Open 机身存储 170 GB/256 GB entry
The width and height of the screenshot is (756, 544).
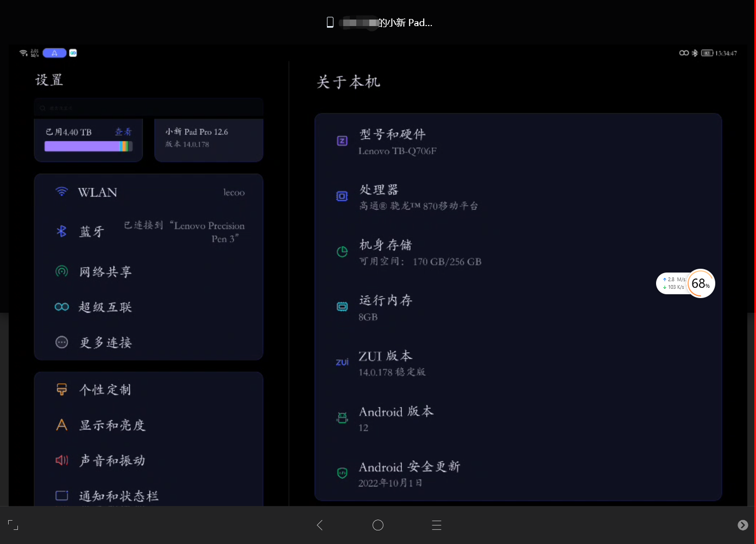518,252
